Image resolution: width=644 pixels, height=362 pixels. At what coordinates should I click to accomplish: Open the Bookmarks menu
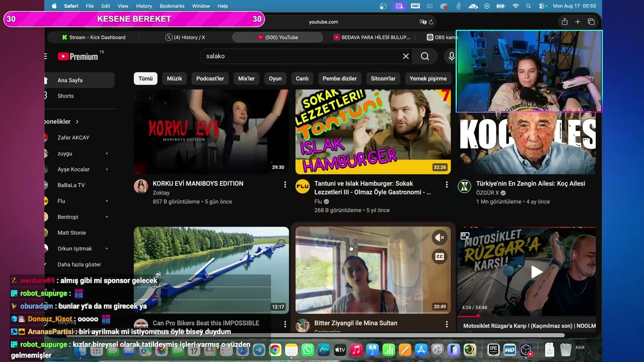tap(172, 6)
